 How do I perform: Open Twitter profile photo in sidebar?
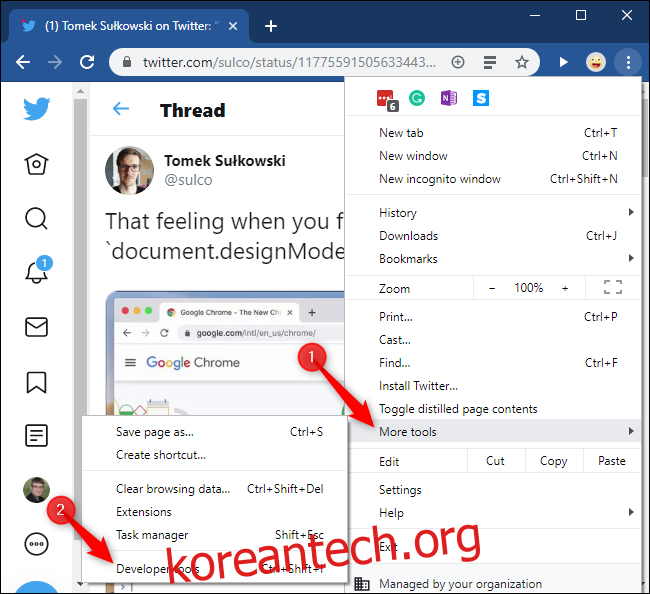pos(36,490)
